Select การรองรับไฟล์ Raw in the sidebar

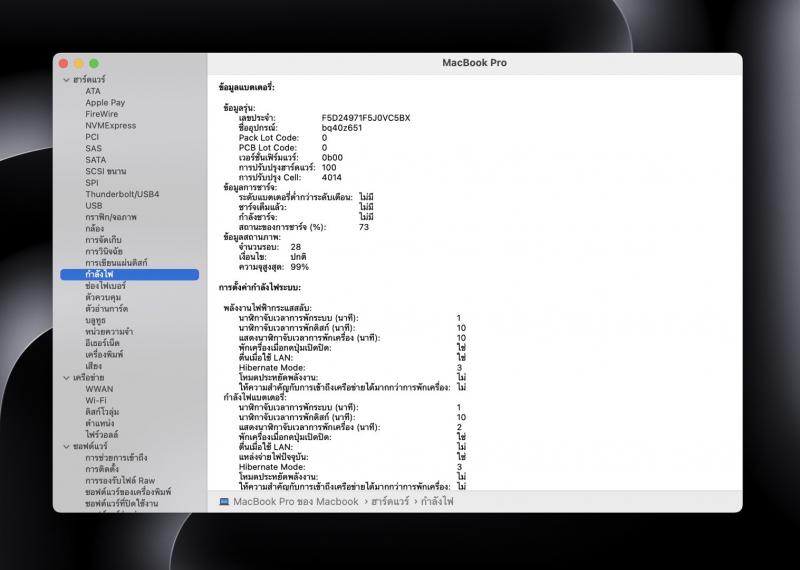(120, 481)
